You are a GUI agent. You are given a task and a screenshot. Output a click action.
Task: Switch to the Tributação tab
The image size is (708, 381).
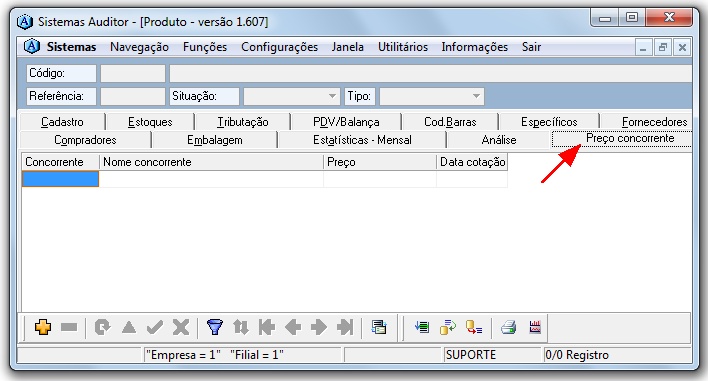point(242,122)
